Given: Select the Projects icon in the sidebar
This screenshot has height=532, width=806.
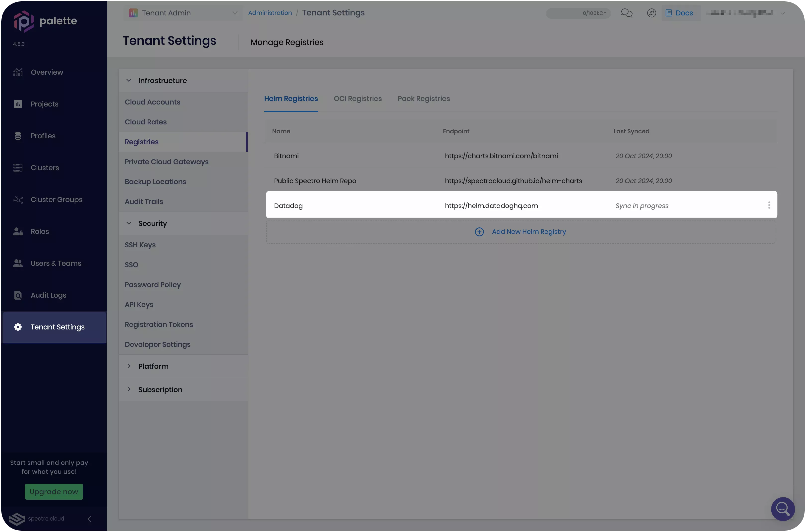Looking at the screenshot, I should click(18, 104).
